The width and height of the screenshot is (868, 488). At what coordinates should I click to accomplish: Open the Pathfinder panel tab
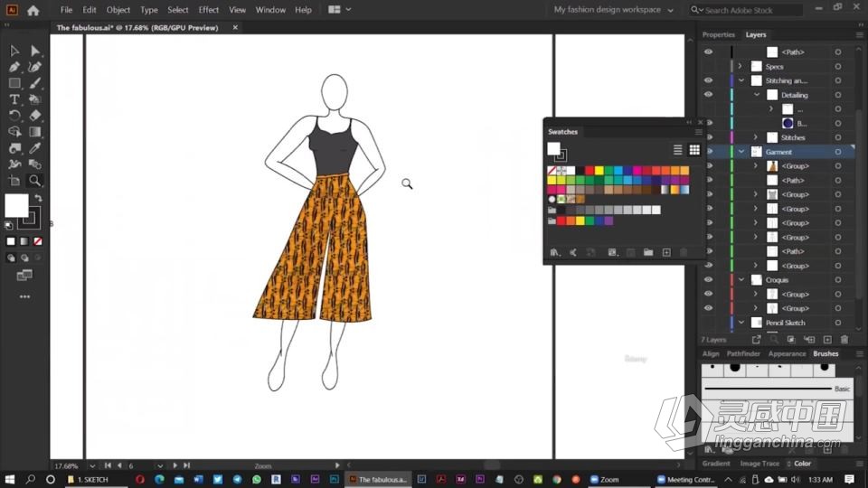pyautogui.click(x=743, y=354)
